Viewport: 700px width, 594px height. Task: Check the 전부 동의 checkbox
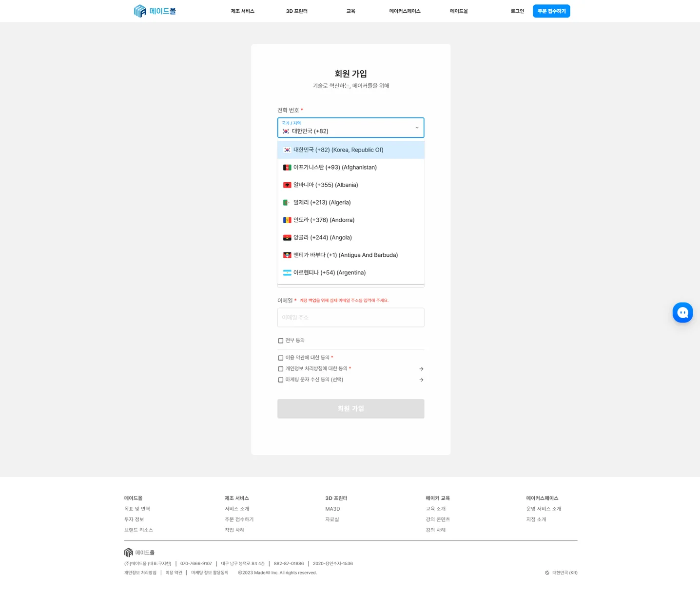[281, 341]
